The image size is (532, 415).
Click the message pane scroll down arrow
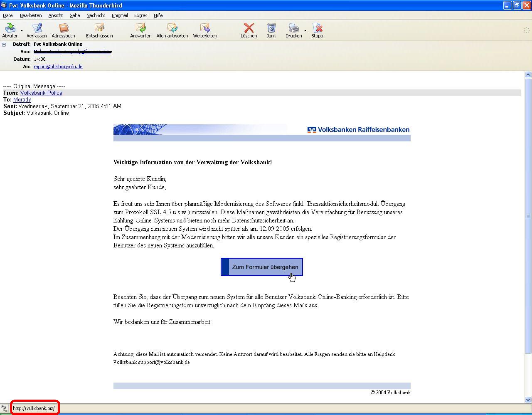528,400
